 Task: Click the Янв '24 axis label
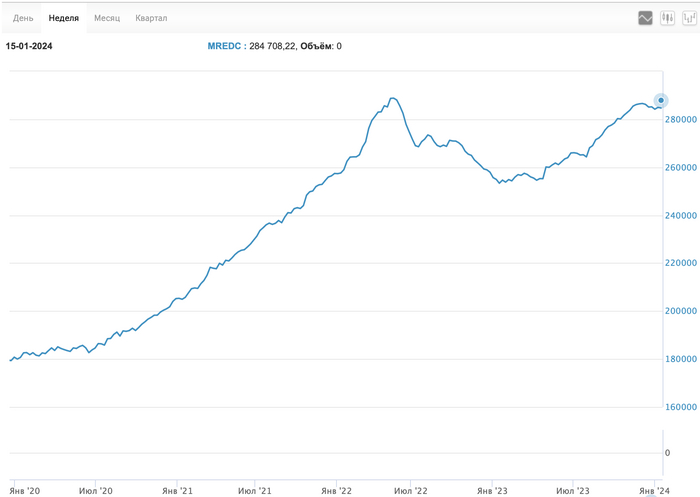[654, 491]
